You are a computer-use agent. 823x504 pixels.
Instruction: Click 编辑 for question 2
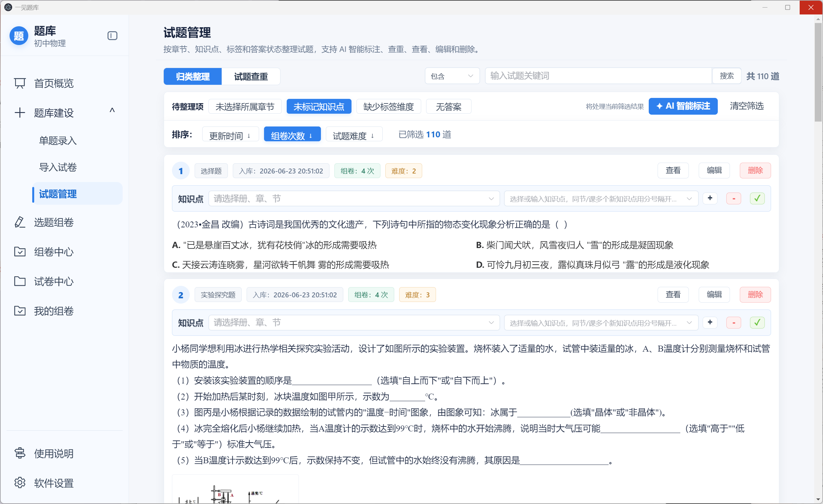[714, 295]
